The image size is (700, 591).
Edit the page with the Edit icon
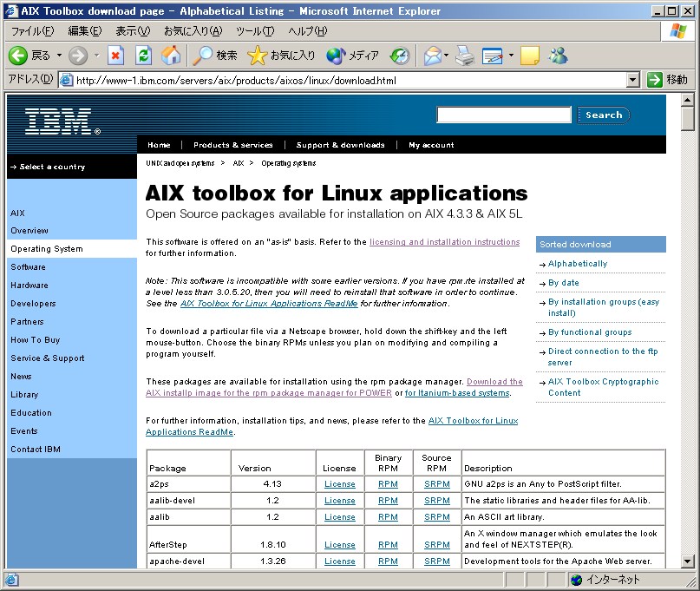[494, 56]
